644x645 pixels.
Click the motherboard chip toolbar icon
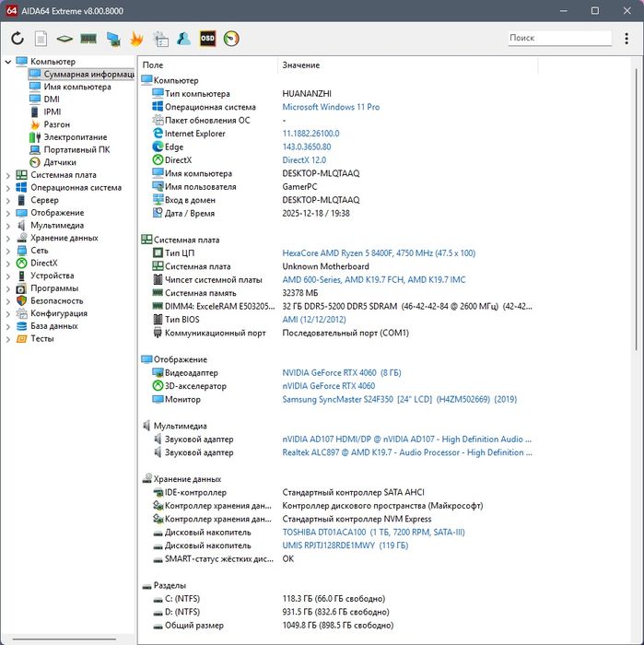point(64,39)
